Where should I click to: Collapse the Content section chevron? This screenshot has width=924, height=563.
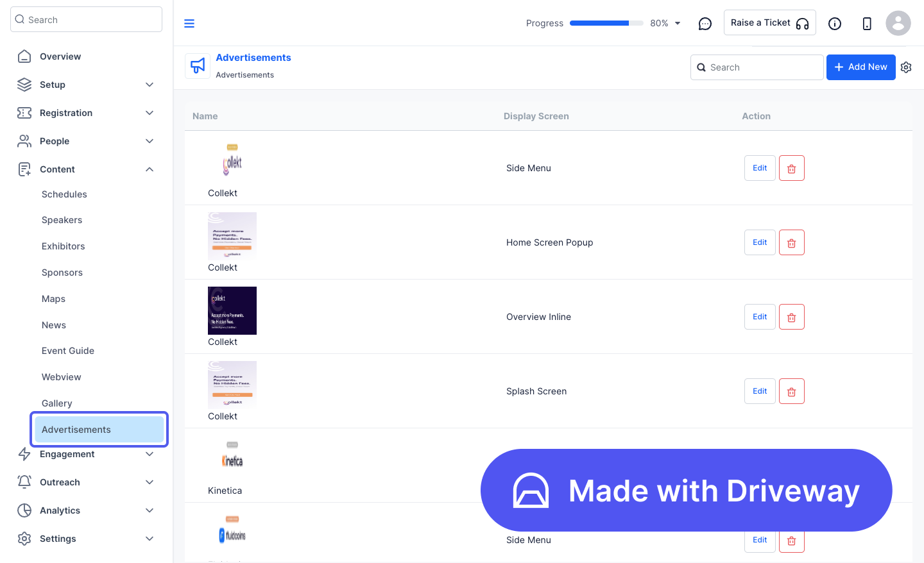click(x=150, y=169)
